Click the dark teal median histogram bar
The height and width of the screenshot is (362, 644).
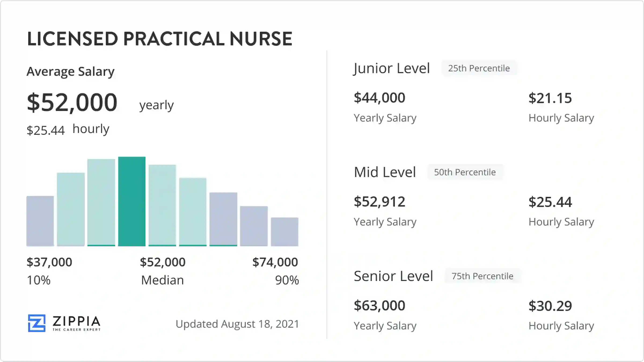pos(132,201)
